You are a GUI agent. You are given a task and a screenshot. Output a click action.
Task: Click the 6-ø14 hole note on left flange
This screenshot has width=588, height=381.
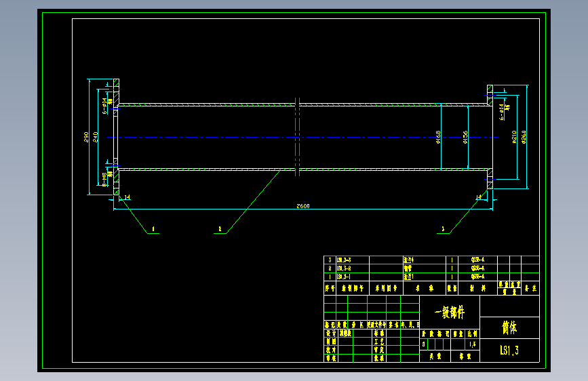(x=104, y=106)
